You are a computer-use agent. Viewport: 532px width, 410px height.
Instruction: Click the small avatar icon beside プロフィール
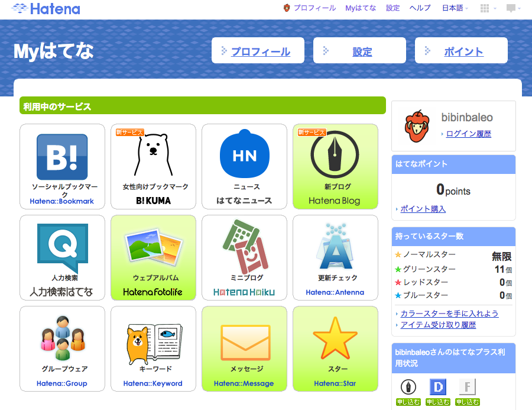click(x=287, y=8)
